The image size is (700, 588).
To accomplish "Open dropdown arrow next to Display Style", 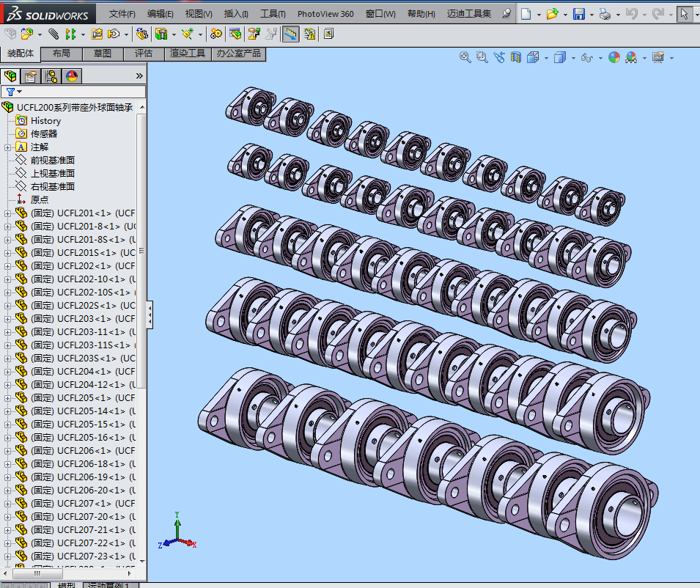I will (573, 58).
